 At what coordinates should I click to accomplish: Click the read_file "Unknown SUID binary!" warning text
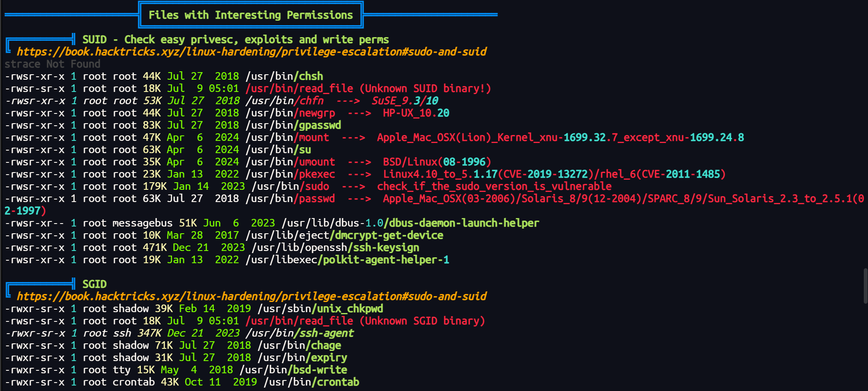[425, 89]
